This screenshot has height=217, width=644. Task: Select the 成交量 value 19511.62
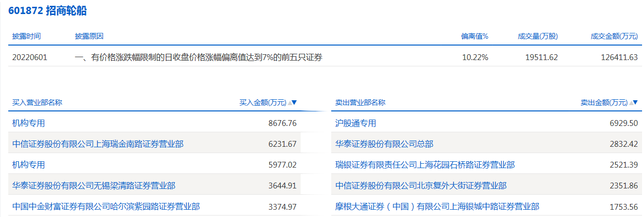[542, 57]
